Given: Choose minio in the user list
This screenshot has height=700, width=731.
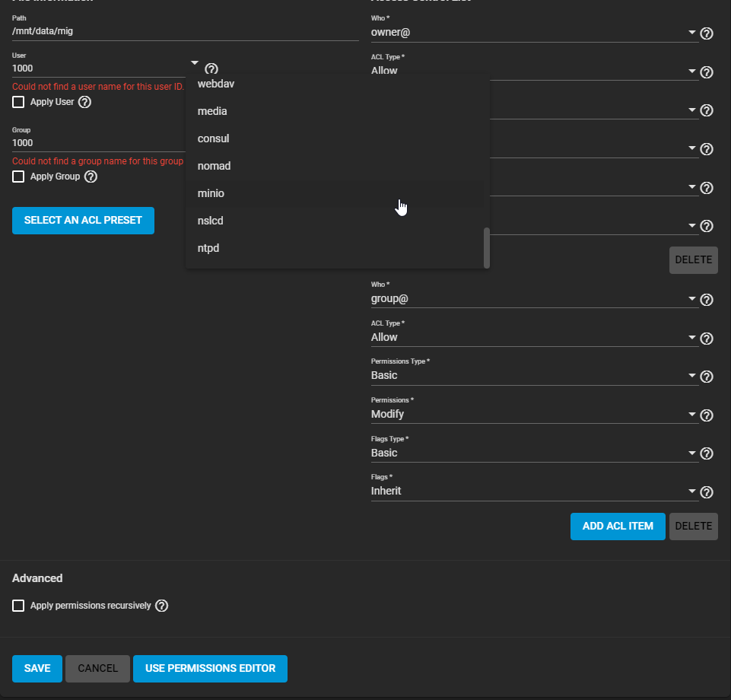Looking at the screenshot, I should click(334, 193).
